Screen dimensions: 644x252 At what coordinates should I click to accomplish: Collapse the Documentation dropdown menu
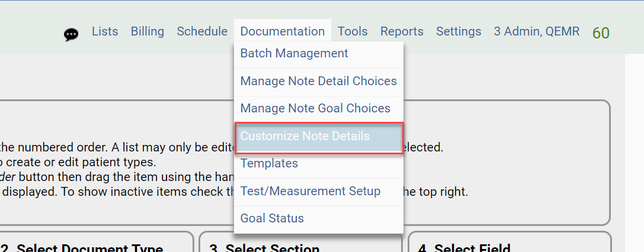[x=283, y=31]
